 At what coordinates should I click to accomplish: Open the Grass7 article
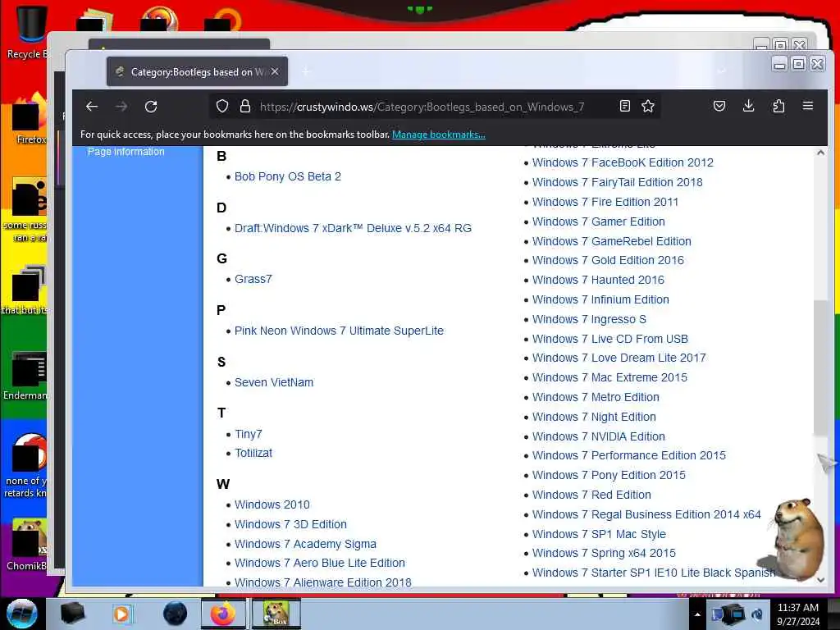[x=253, y=279]
